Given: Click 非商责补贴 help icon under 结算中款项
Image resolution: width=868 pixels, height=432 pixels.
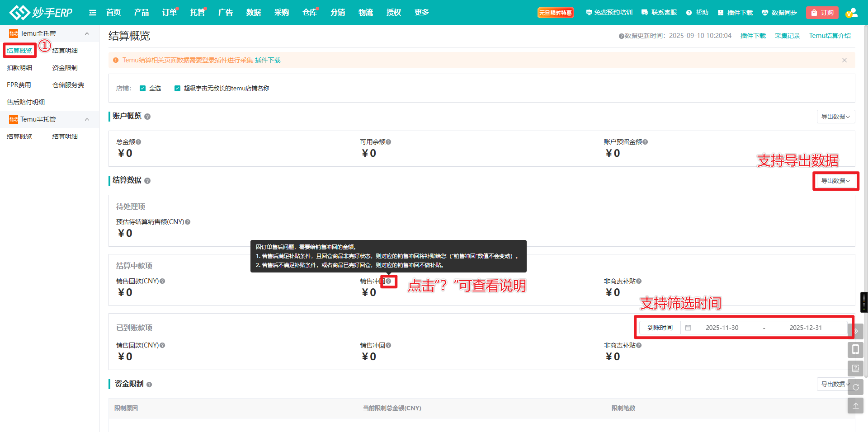Looking at the screenshot, I should coord(639,281).
